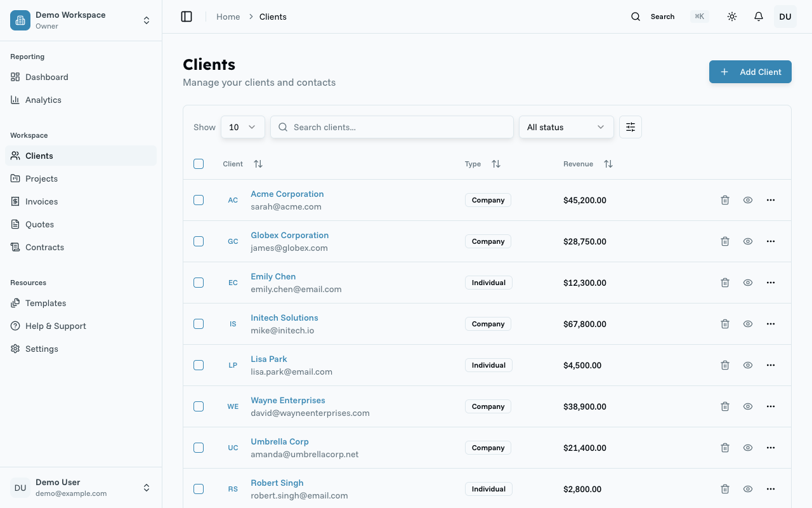
Task: View Initech Solutions with eye icon
Action: click(748, 324)
